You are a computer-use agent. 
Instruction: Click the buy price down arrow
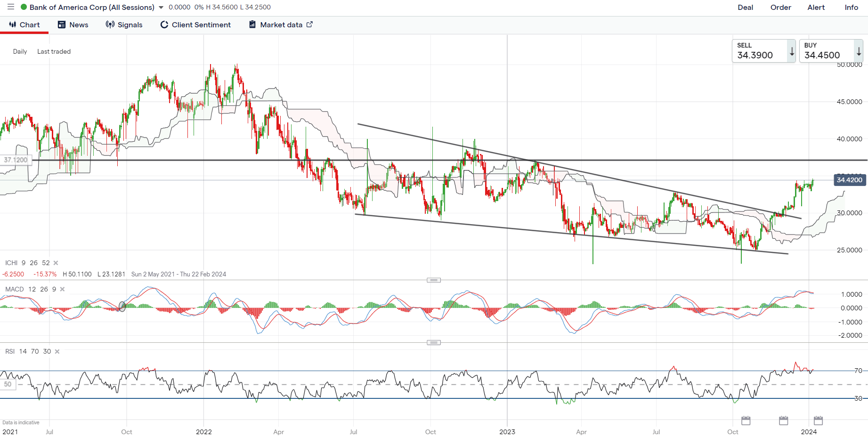(859, 51)
